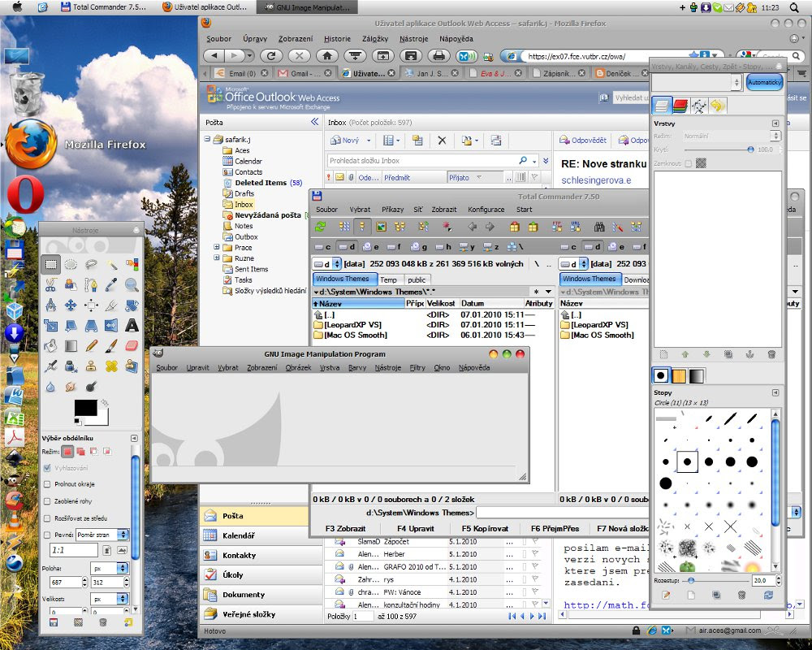The width and height of the screenshot is (812, 650).
Task: Select the Text tool with letter A
Action: [132, 326]
